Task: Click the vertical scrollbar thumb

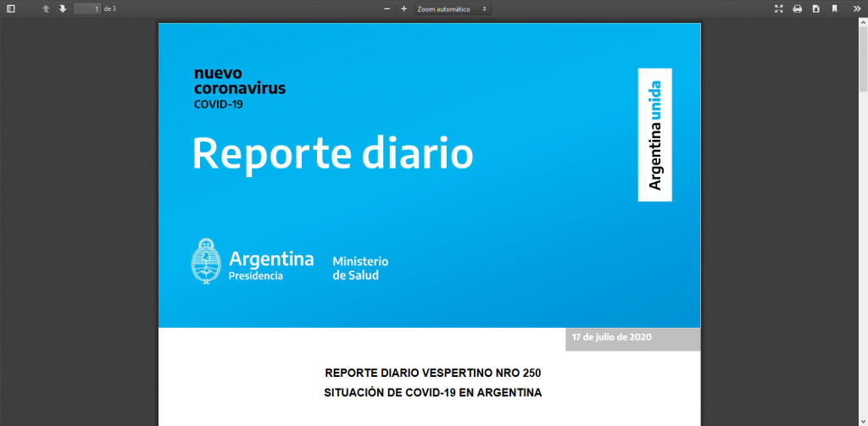Action: click(x=863, y=59)
